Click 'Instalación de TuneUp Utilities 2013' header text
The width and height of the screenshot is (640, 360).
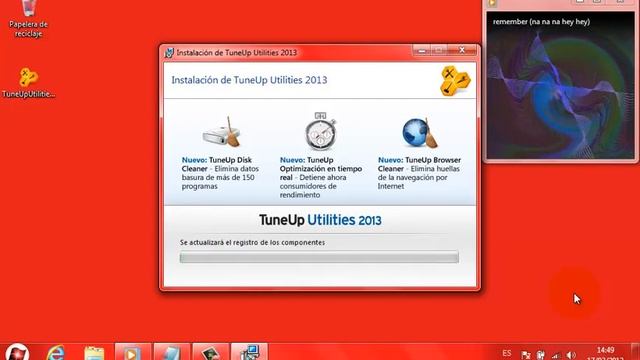pos(249,80)
